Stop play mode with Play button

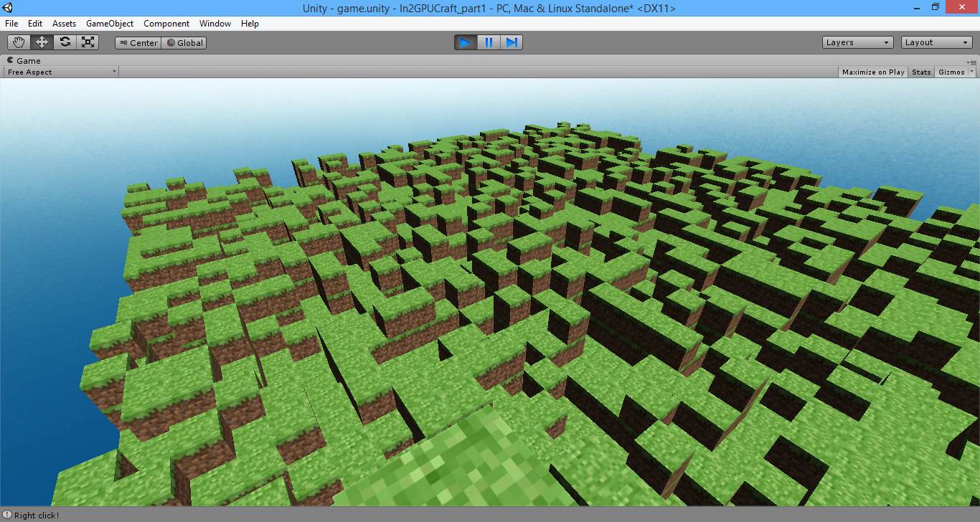pos(466,42)
